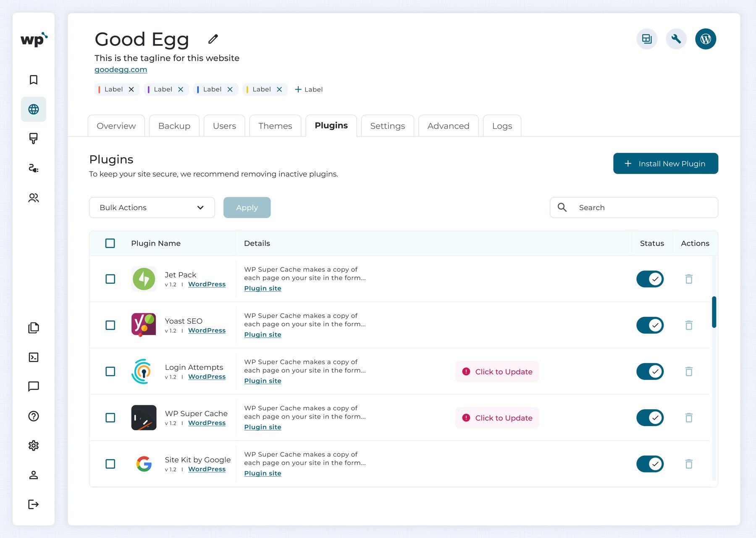Check the WP Super Cache row checkbox
The width and height of the screenshot is (756, 538).
pyautogui.click(x=110, y=418)
